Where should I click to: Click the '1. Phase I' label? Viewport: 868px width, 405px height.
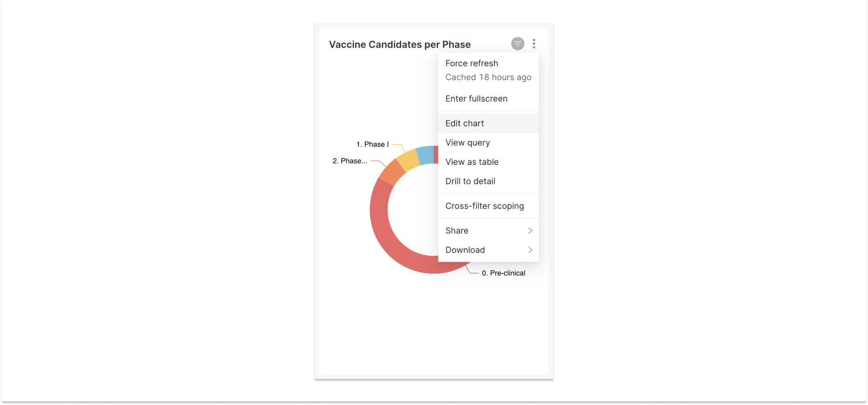[372, 144]
